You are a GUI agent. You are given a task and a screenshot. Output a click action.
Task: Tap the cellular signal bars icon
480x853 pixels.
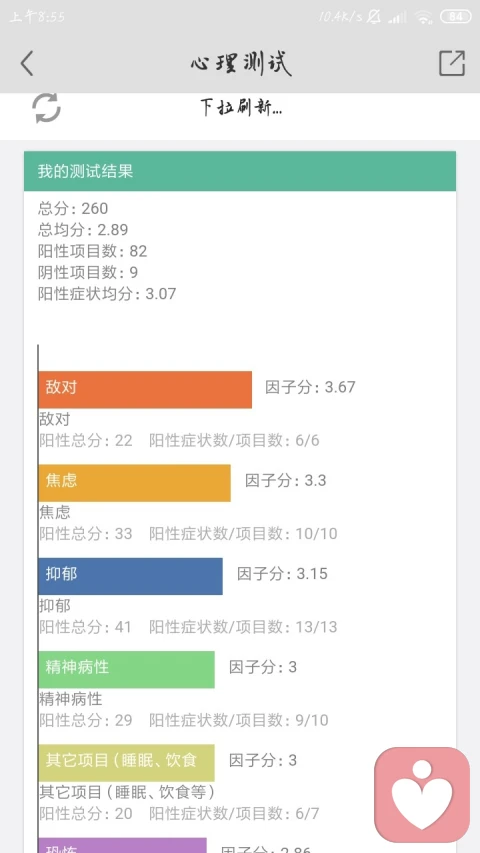point(397,17)
